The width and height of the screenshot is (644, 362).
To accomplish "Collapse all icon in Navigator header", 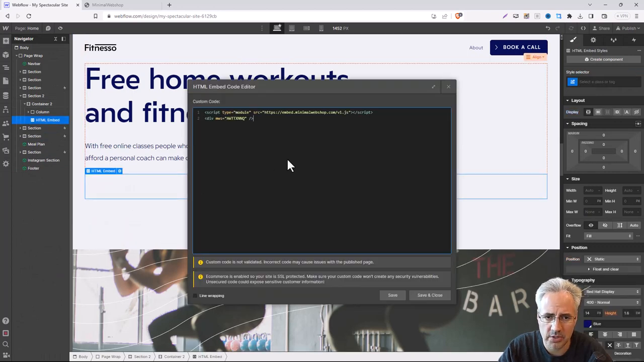I will pyautogui.click(x=56, y=39).
